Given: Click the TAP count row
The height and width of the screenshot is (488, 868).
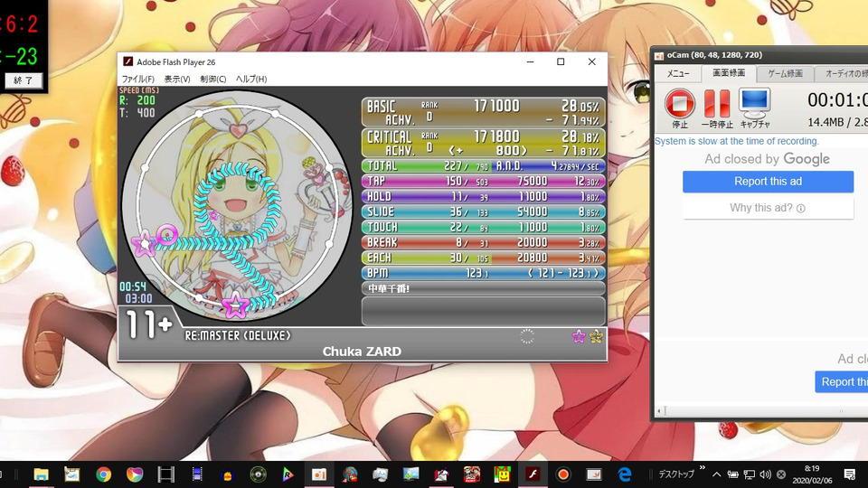Looking at the screenshot, I should (x=483, y=181).
